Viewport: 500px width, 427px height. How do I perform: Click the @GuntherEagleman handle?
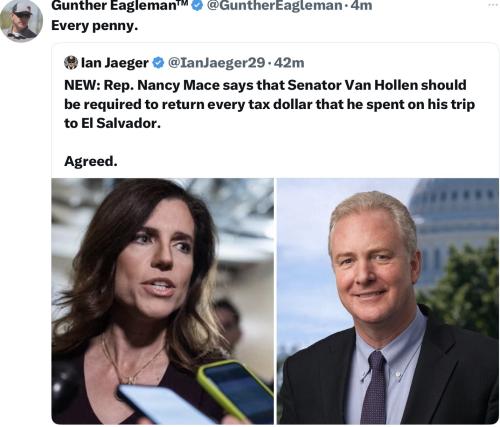click(x=274, y=5)
